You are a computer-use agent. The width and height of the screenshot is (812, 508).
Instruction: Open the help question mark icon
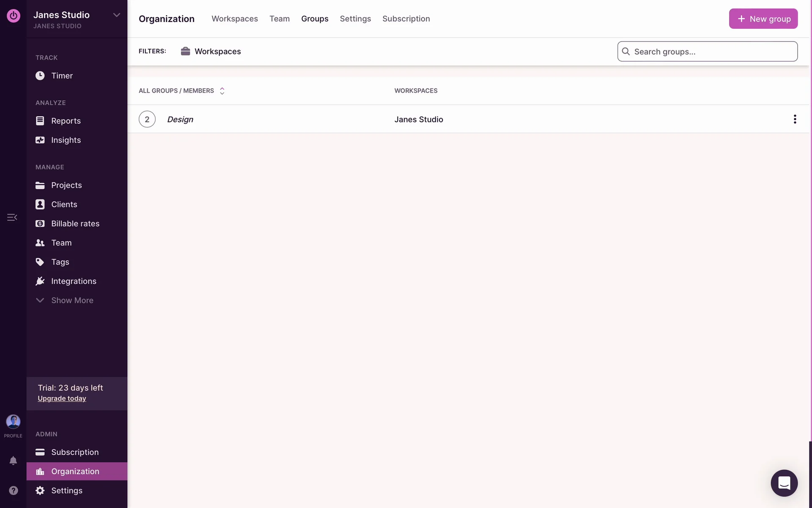point(13,490)
